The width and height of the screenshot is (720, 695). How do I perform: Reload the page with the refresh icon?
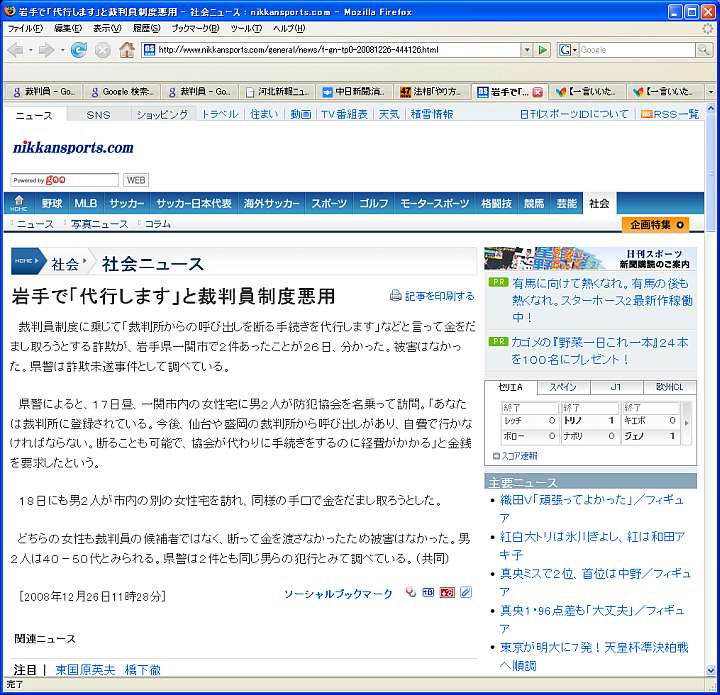pos(78,50)
